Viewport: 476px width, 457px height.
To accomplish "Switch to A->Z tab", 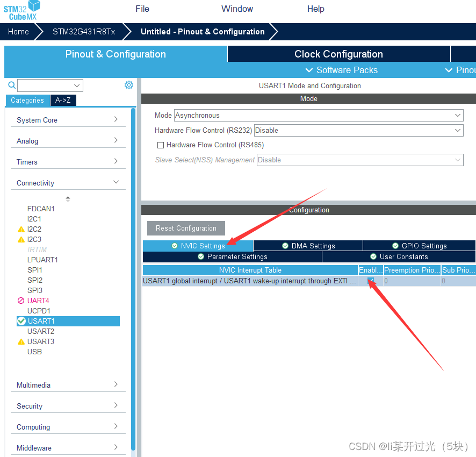I will point(63,101).
